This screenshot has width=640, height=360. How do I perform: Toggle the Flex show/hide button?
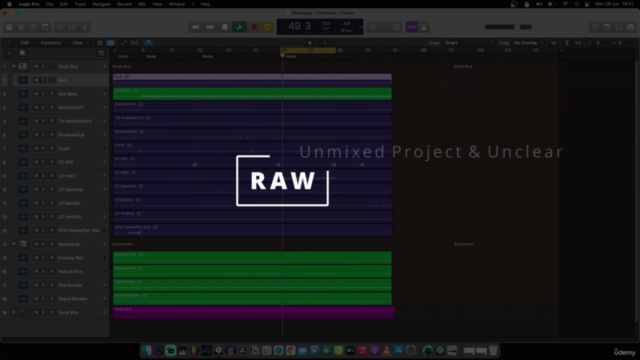(x=135, y=43)
